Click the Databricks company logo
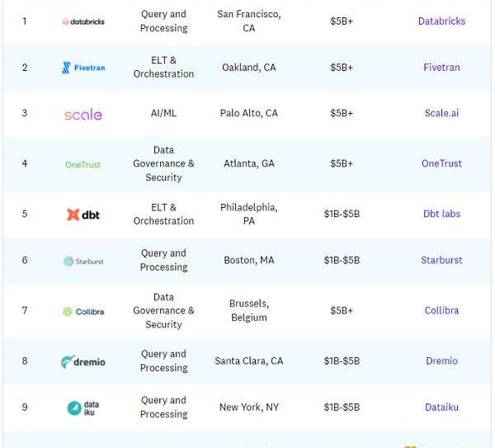Screen dimensions: 495x448 (83, 21)
